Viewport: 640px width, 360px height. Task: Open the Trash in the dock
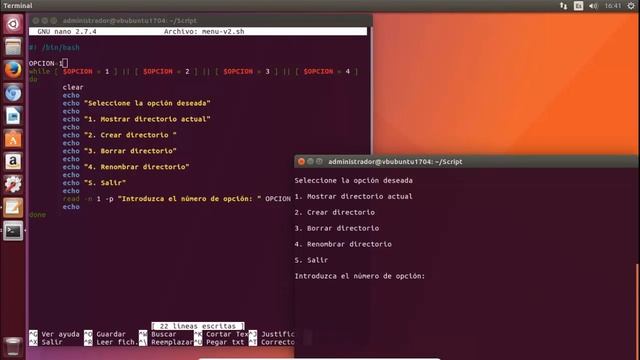click(13, 347)
